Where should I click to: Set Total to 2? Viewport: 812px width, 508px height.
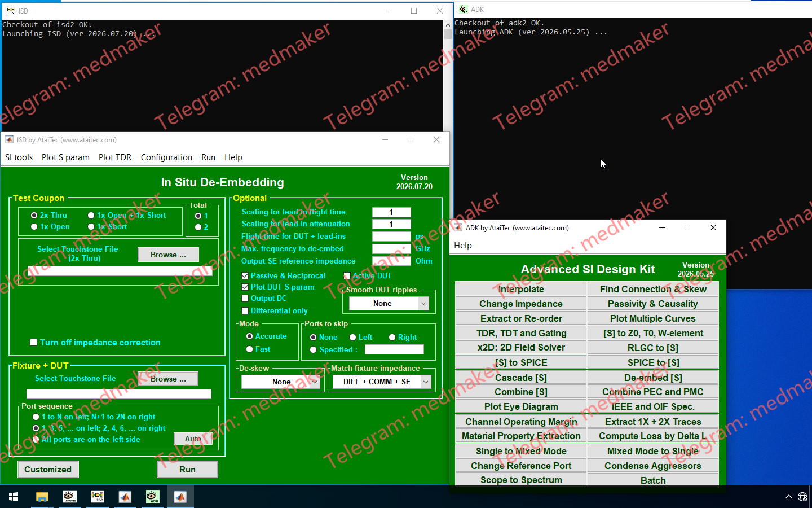198,227
